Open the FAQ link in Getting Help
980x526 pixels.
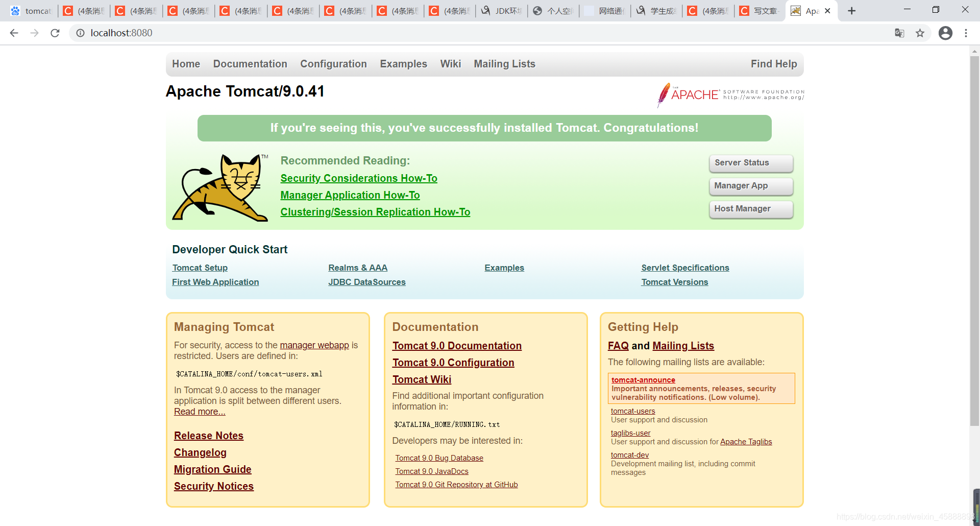click(x=618, y=346)
